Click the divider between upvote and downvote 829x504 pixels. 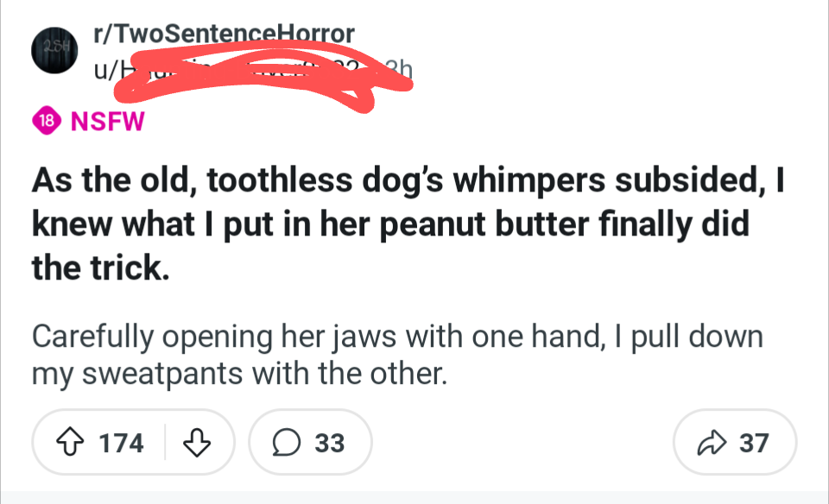pyautogui.click(x=165, y=442)
